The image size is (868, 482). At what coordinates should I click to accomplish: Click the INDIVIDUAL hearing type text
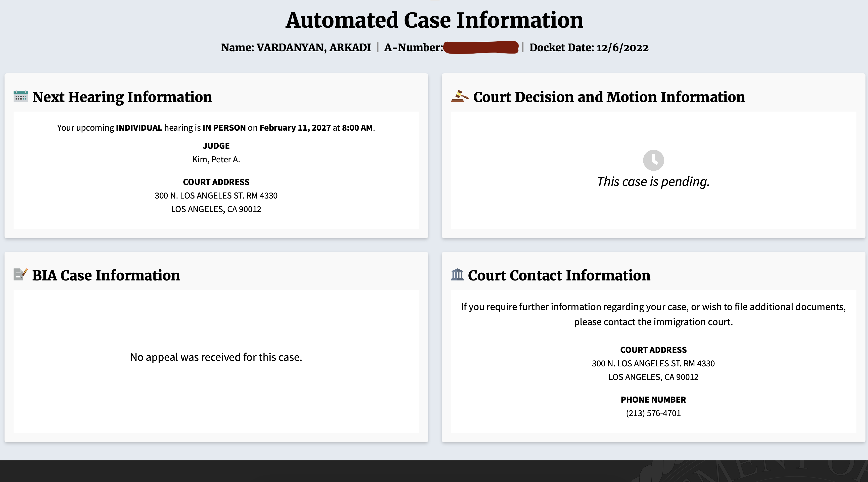pyautogui.click(x=139, y=128)
